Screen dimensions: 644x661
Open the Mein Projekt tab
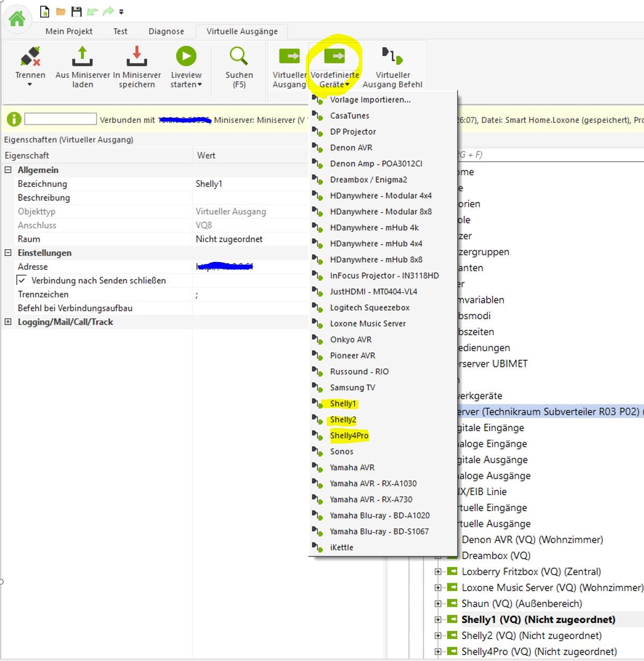tap(69, 32)
